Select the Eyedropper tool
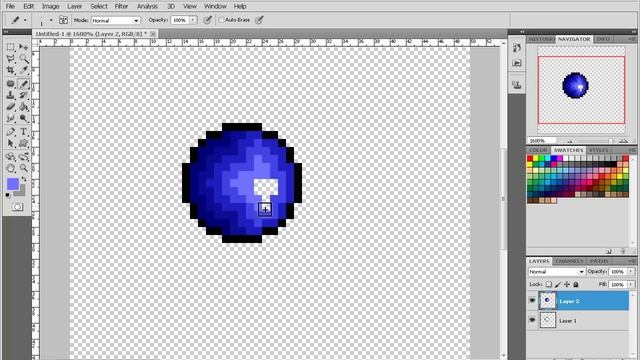This screenshot has height=360, width=640. 24,70
